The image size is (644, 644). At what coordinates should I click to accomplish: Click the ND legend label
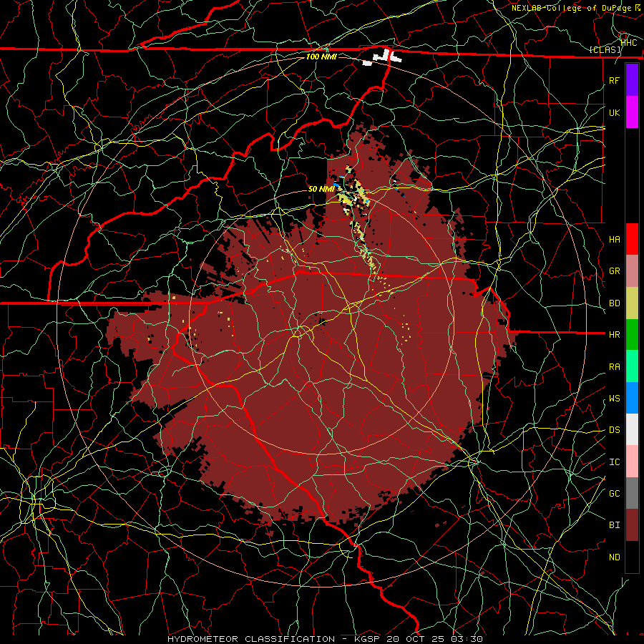click(x=615, y=557)
